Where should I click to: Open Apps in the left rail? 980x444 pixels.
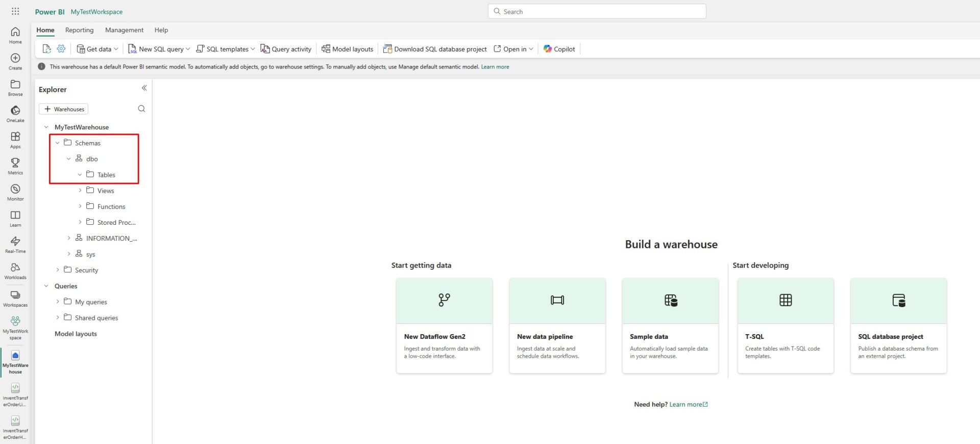point(15,140)
